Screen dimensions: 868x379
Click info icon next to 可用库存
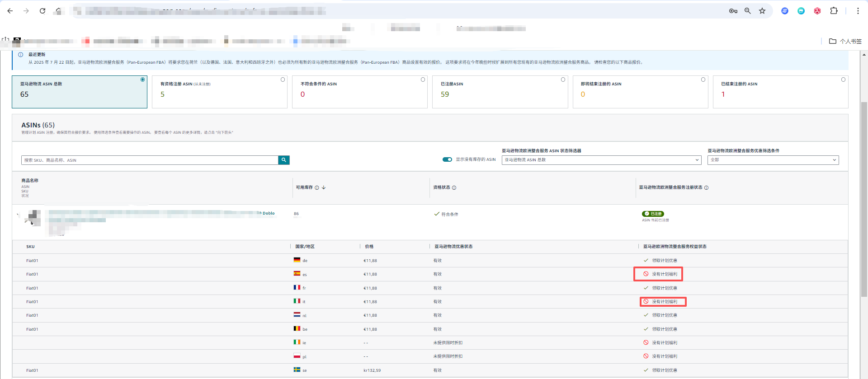point(317,188)
